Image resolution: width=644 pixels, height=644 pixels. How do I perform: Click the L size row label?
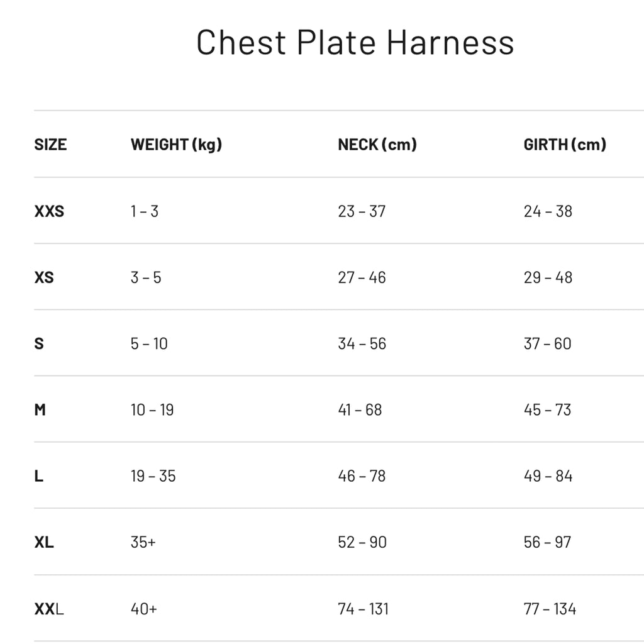(39, 476)
